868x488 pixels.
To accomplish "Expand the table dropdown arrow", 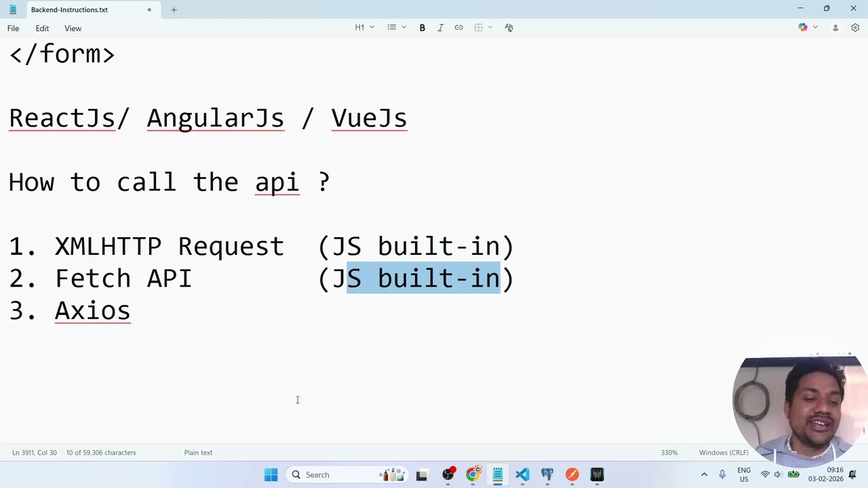I will click(490, 28).
